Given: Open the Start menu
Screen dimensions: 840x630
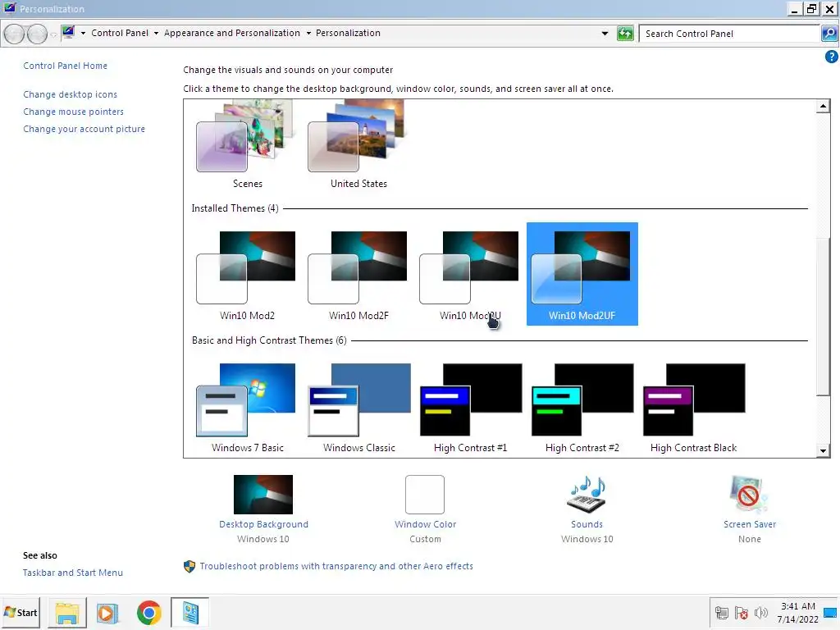Looking at the screenshot, I should point(21,612).
